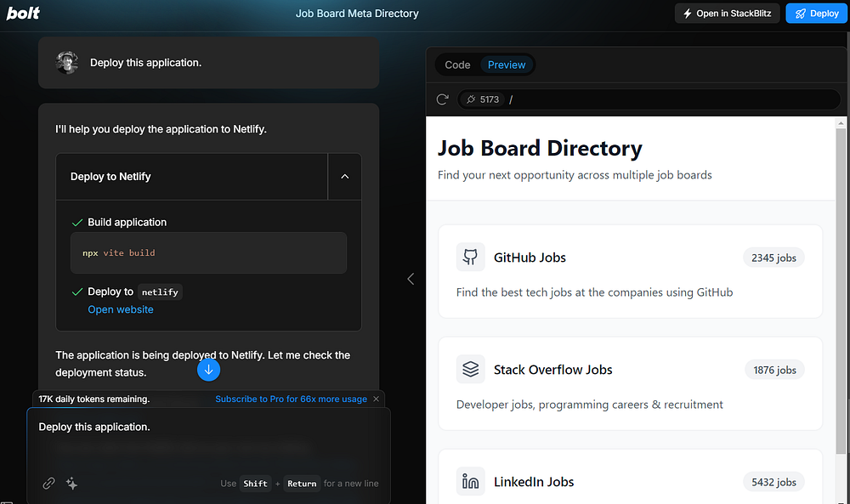The width and height of the screenshot is (850, 504).
Task: Click the blue Deploy button
Action: coord(816,14)
